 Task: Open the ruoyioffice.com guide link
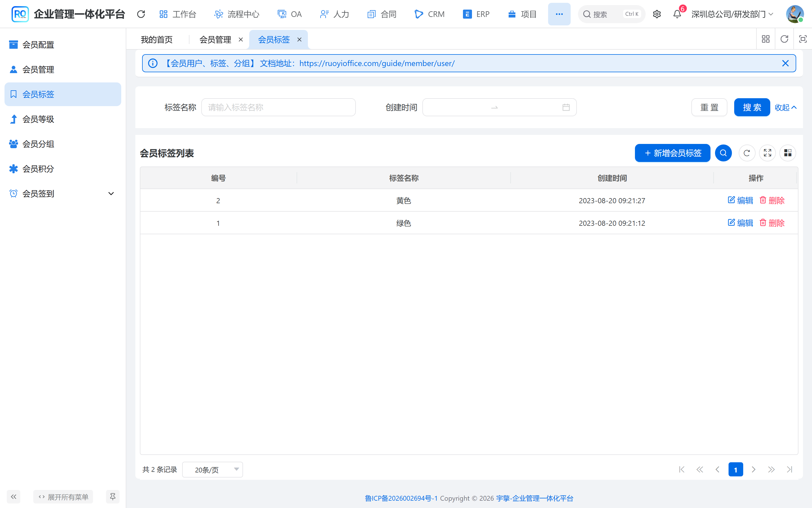[377, 63]
